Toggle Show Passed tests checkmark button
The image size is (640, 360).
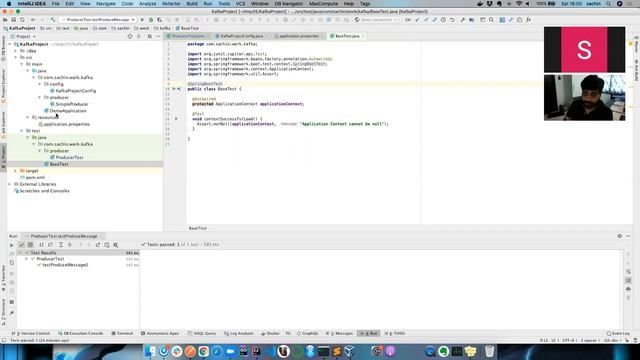[22, 244]
